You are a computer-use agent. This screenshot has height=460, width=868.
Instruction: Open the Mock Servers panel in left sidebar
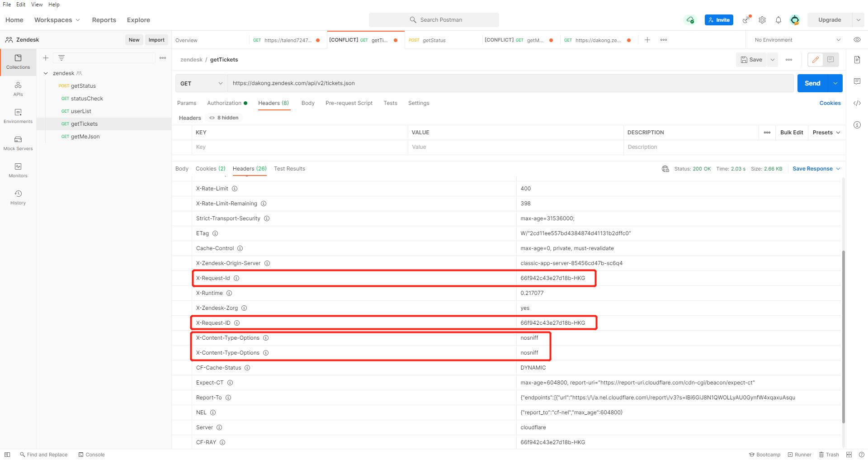click(x=18, y=142)
